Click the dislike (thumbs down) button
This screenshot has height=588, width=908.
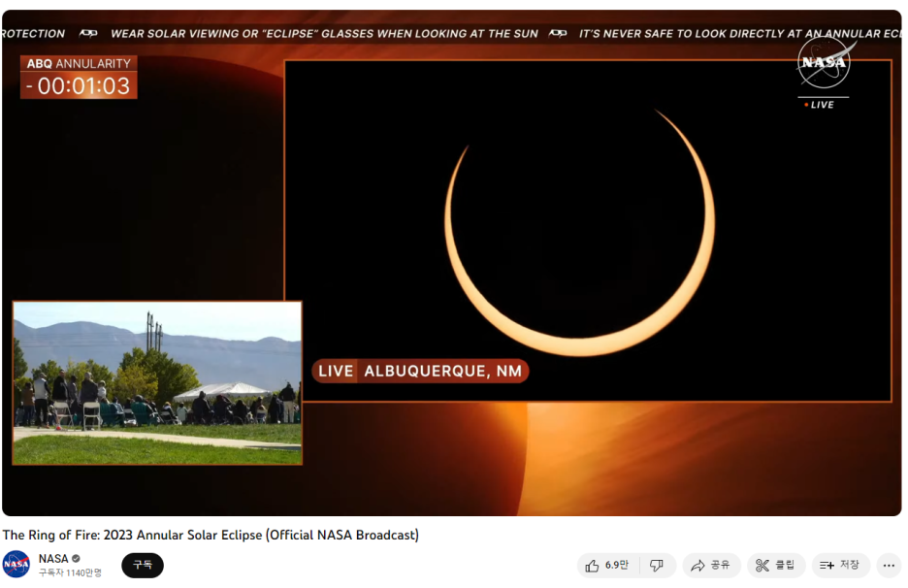click(x=657, y=566)
